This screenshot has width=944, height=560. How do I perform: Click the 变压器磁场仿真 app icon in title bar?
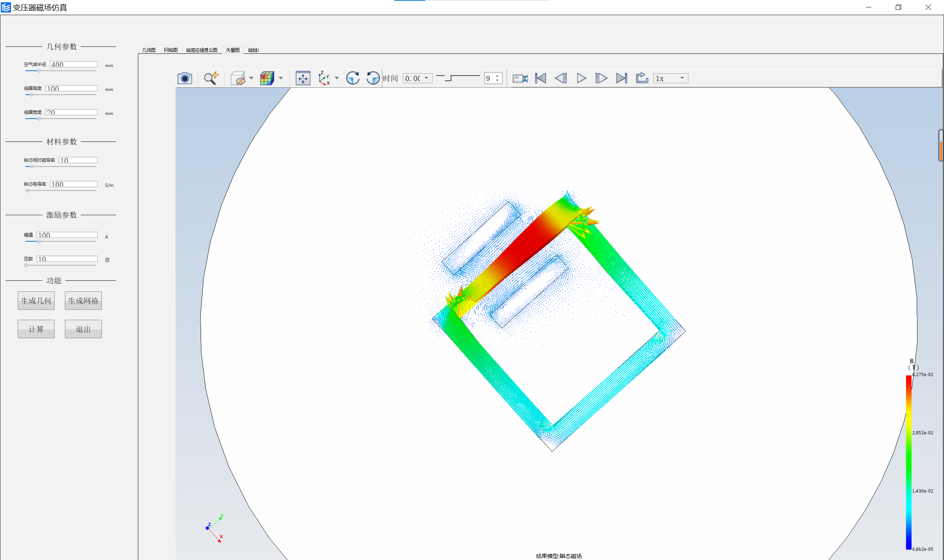coord(6,7)
